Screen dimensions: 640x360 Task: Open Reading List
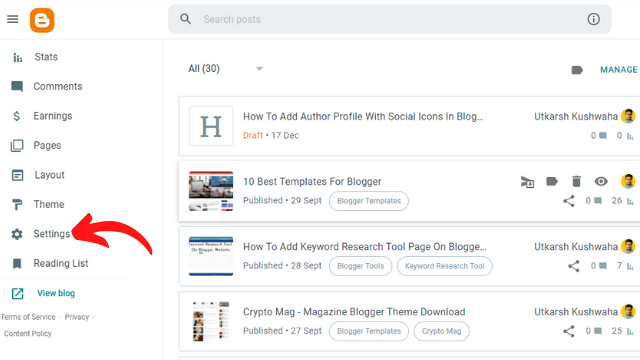click(61, 263)
